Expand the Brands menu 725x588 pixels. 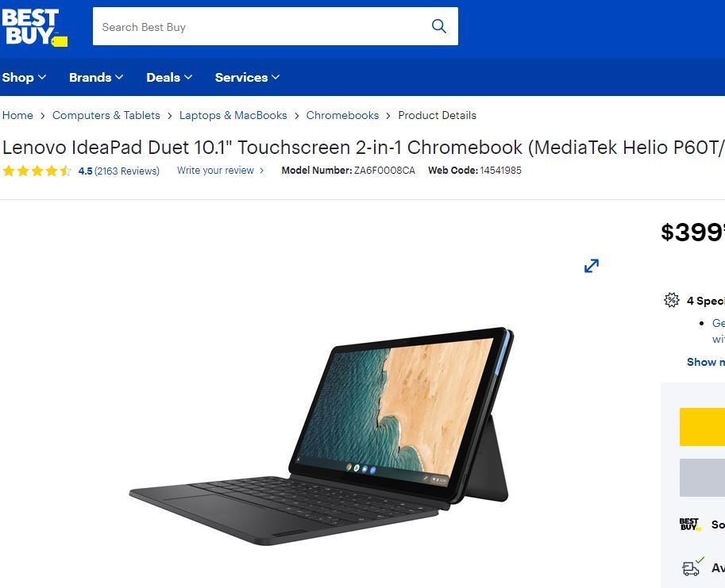coord(96,77)
